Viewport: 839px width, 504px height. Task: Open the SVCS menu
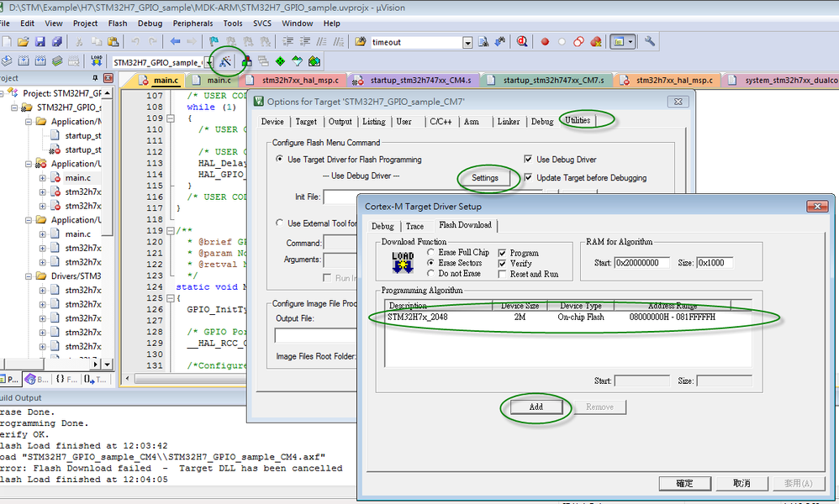point(262,24)
